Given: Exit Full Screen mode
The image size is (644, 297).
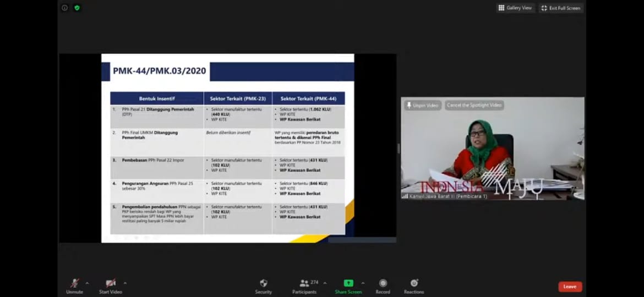Looking at the screenshot, I should [560, 8].
